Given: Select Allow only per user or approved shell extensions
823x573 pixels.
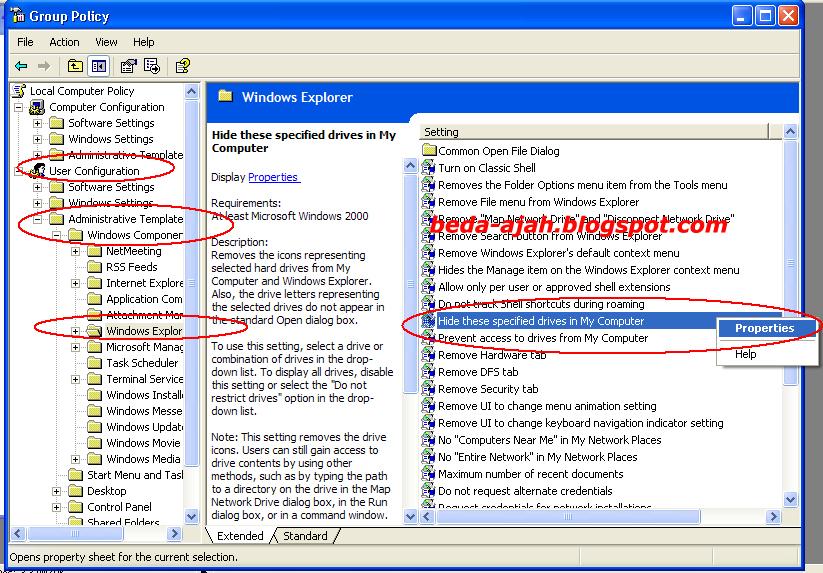Looking at the screenshot, I should coord(554,287).
